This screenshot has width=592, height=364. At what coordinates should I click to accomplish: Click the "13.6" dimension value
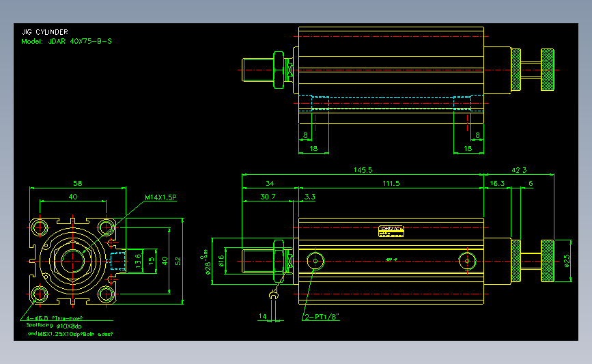pos(138,261)
